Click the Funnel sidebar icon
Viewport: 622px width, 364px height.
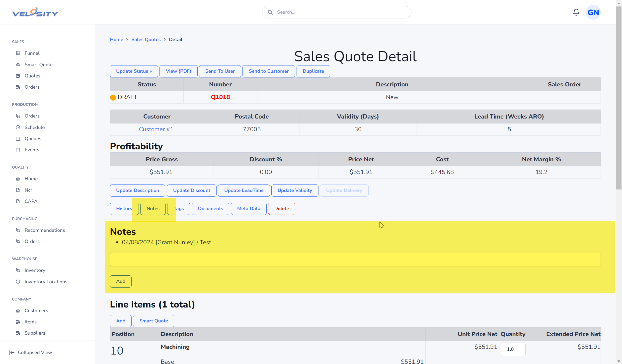click(x=18, y=53)
